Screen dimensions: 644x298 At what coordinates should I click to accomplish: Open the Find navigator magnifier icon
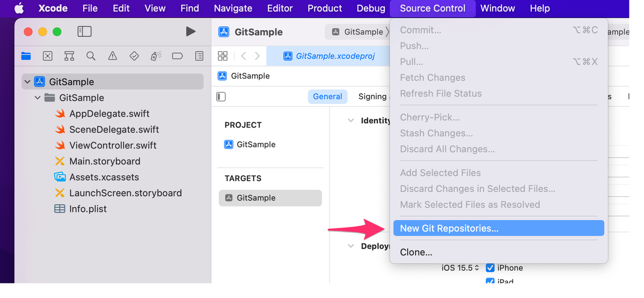click(91, 56)
